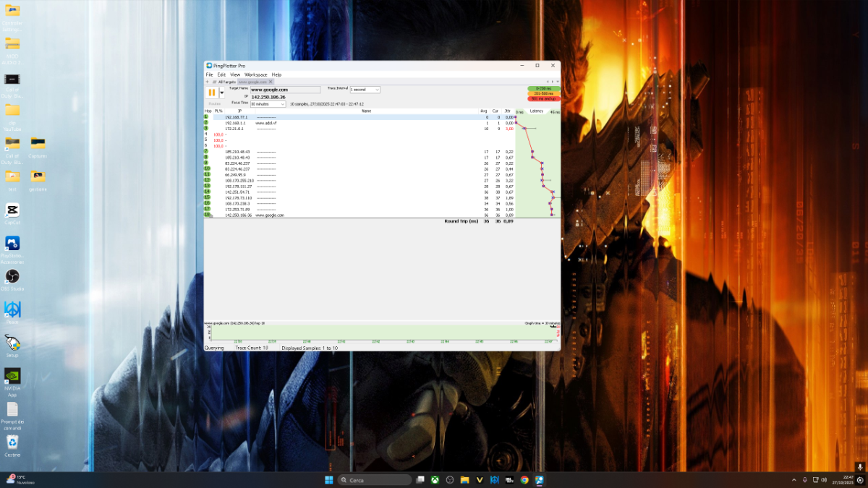
Task: Open OBS Studio desktop shortcut
Action: (x=12, y=278)
